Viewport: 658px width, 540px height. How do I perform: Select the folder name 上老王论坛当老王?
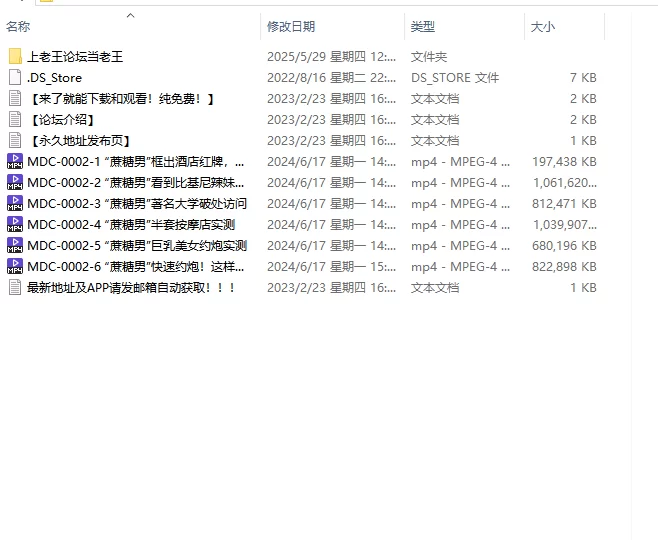coord(75,57)
